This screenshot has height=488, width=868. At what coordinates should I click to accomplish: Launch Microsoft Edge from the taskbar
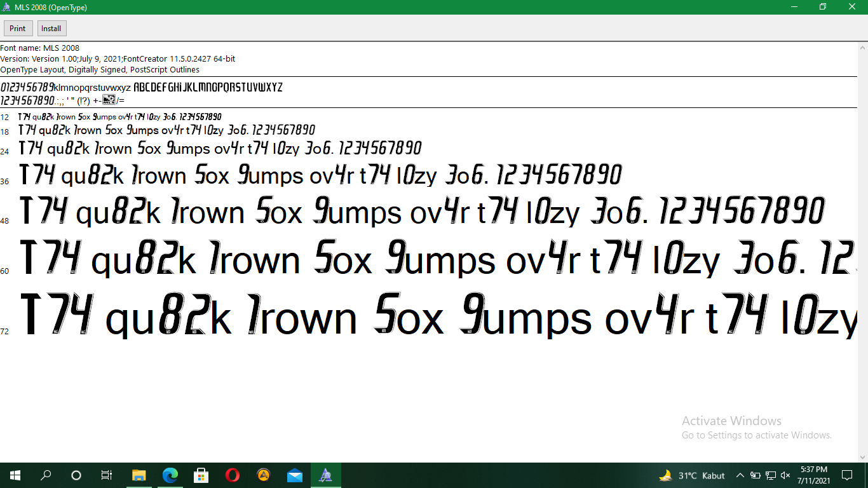[170, 475]
